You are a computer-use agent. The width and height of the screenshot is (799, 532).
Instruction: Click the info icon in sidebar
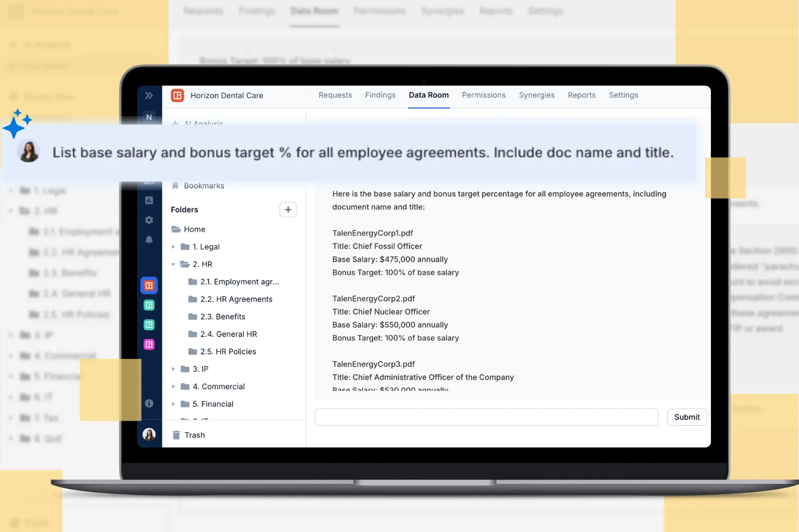click(149, 403)
